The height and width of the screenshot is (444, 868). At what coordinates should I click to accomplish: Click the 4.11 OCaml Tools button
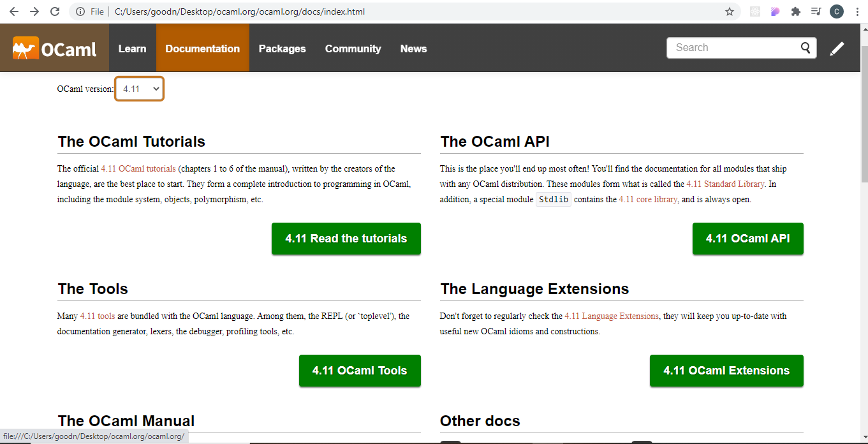(360, 371)
